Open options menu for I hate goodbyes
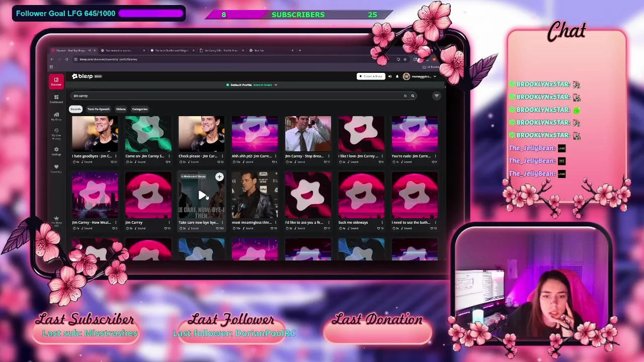 click(x=116, y=156)
